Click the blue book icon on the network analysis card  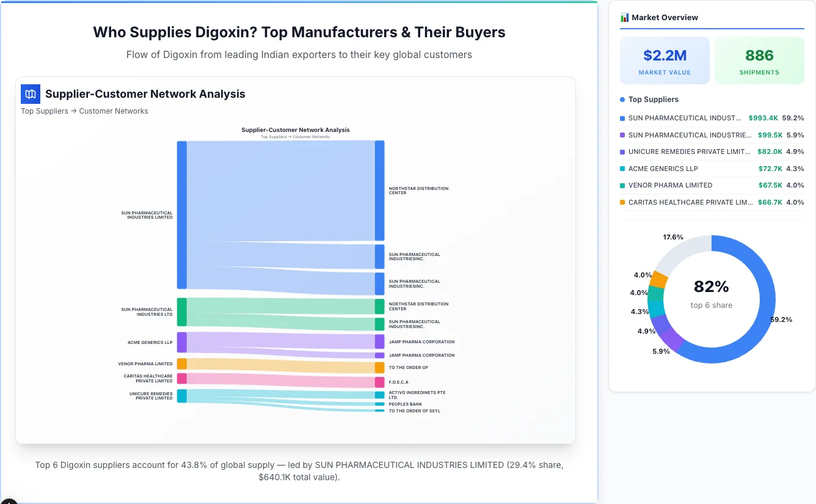pos(30,94)
